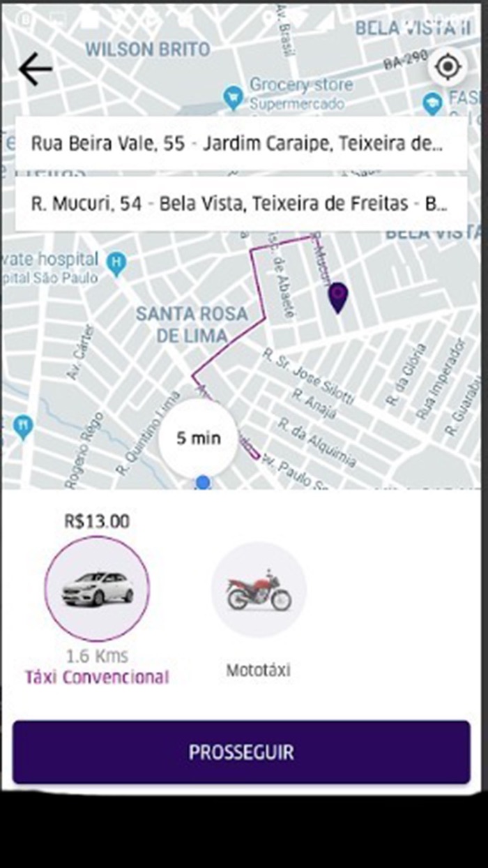Click the Grocery store map pin
The image size is (488, 868).
[x=232, y=96]
